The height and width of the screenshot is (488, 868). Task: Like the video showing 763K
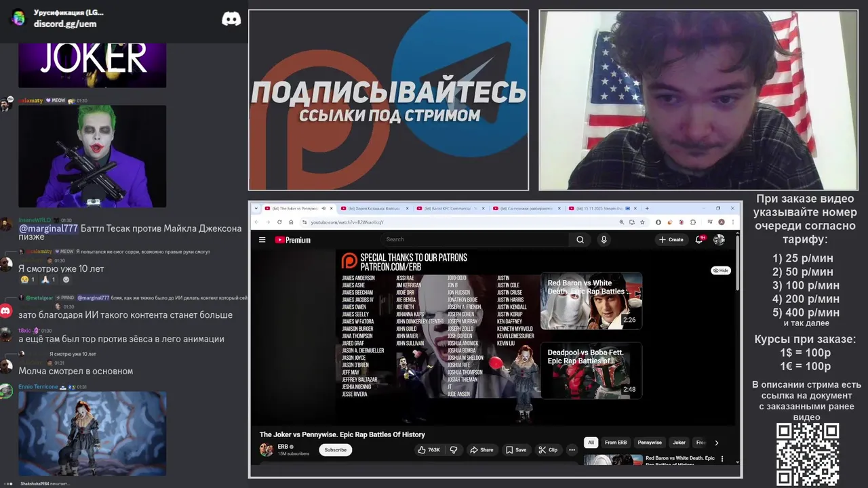coord(429,449)
